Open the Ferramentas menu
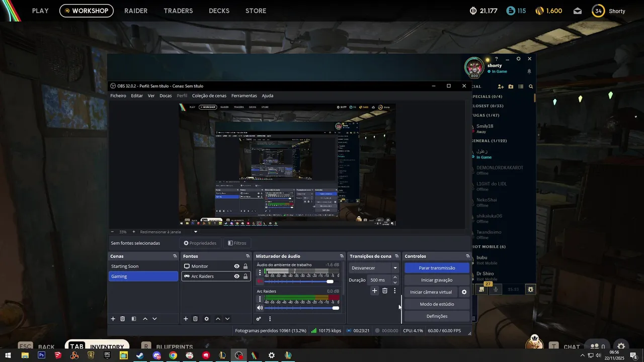644x362 pixels. click(x=244, y=96)
